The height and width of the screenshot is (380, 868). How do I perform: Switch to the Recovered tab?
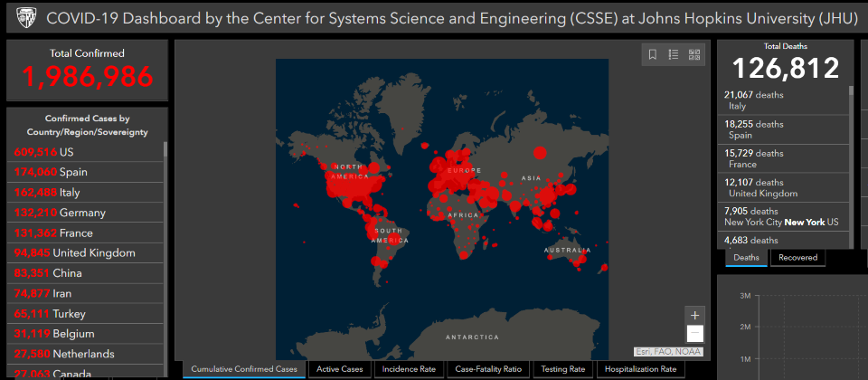coord(797,258)
